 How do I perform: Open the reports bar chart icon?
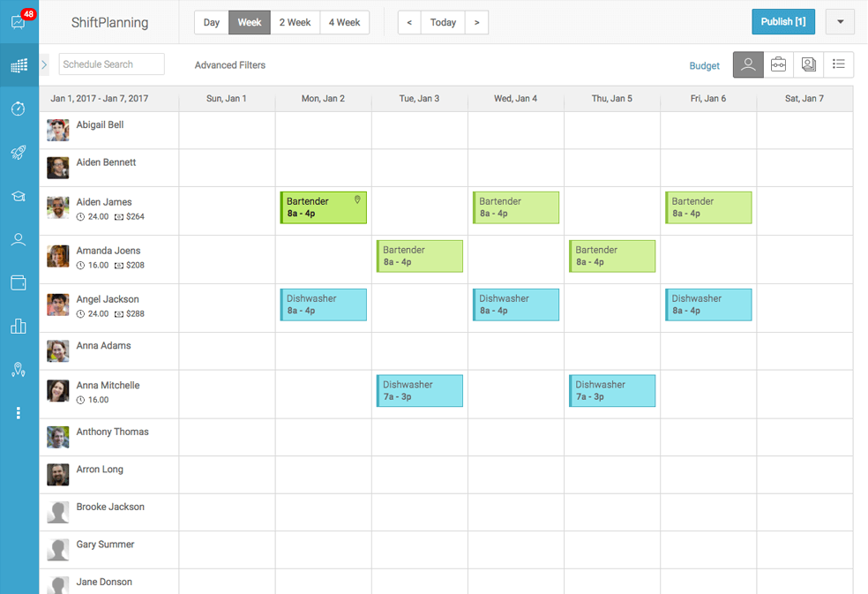pyautogui.click(x=19, y=327)
